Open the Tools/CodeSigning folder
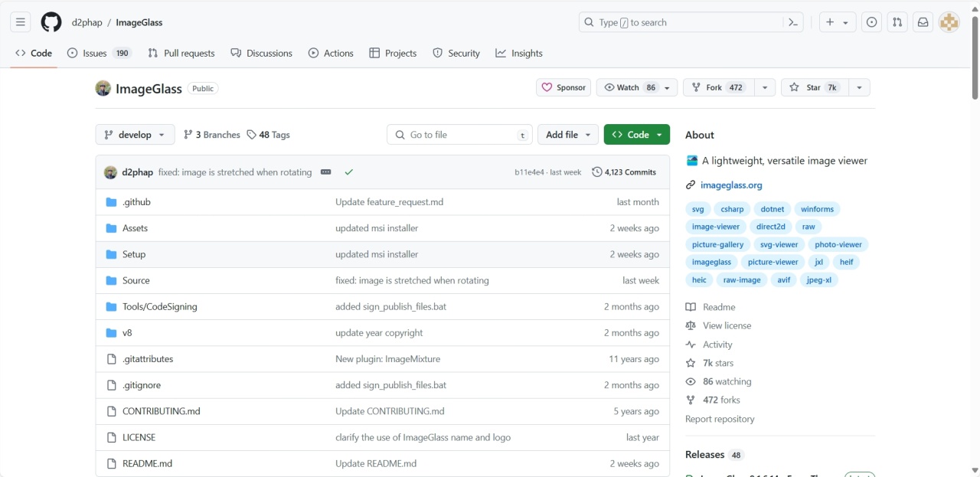 click(160, 307)
